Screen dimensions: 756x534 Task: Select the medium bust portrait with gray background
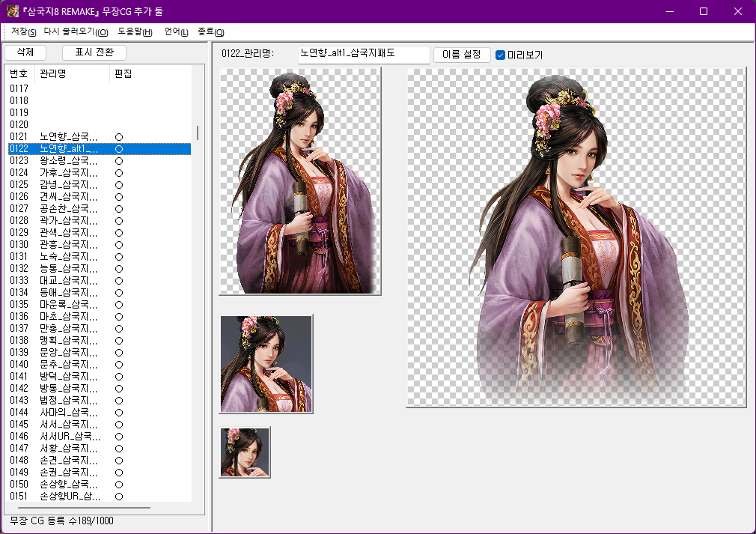click(x=266, y=364)
